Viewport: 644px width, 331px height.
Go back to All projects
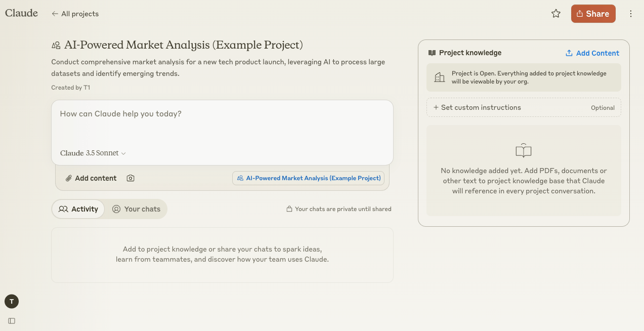click(x=75, y=14)
